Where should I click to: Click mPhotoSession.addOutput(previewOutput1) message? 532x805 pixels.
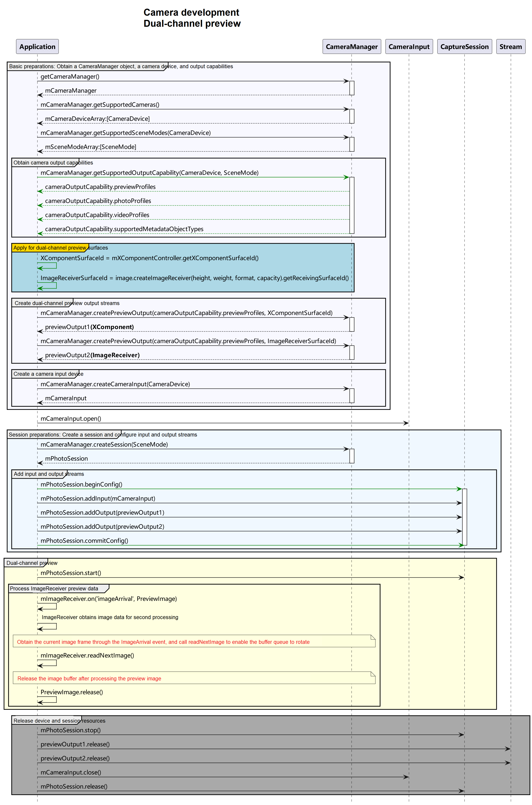pos(102,513)
